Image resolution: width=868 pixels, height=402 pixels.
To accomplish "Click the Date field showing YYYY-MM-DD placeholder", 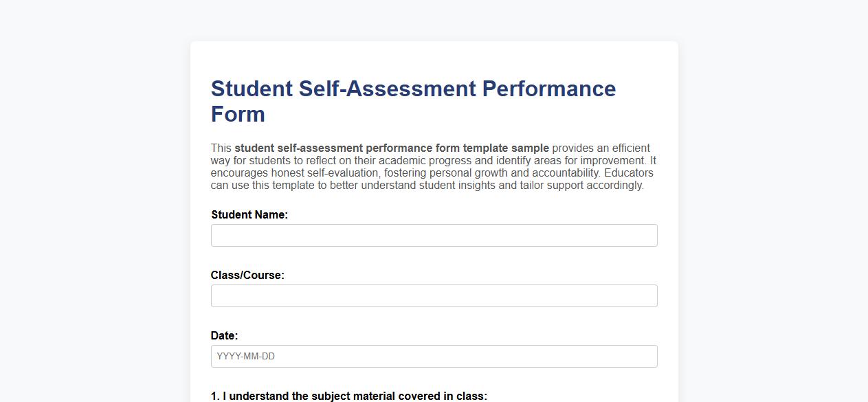I will point(434,356).
